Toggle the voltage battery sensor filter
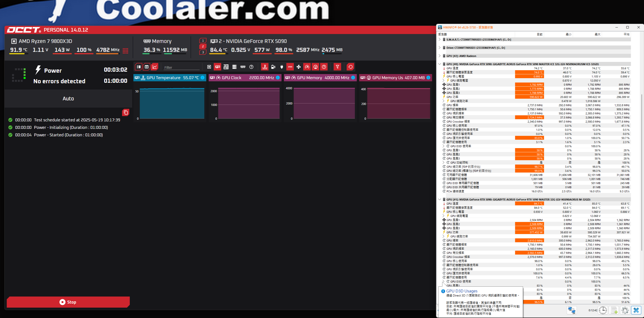Viewport: 644px width, 318px height. tap(273, 67)
